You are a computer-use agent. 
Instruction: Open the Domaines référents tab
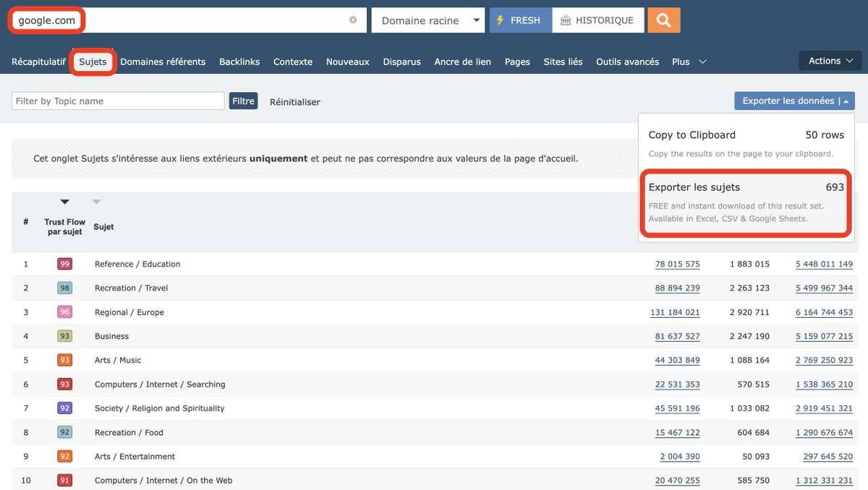163,62
